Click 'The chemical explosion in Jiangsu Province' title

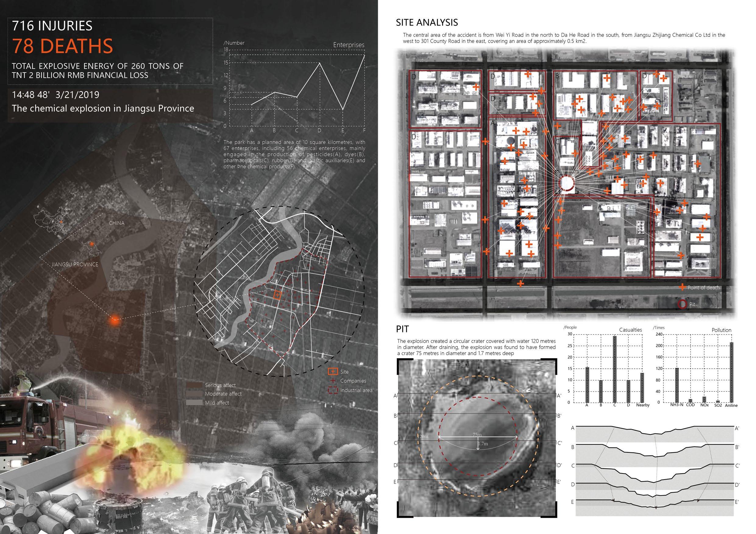(103, 108)
